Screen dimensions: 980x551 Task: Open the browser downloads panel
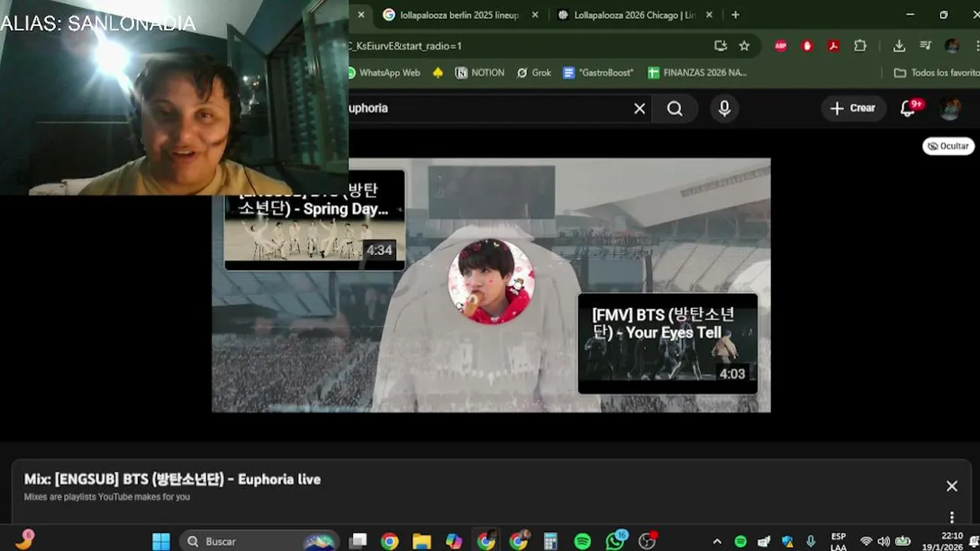coord(900,46)
